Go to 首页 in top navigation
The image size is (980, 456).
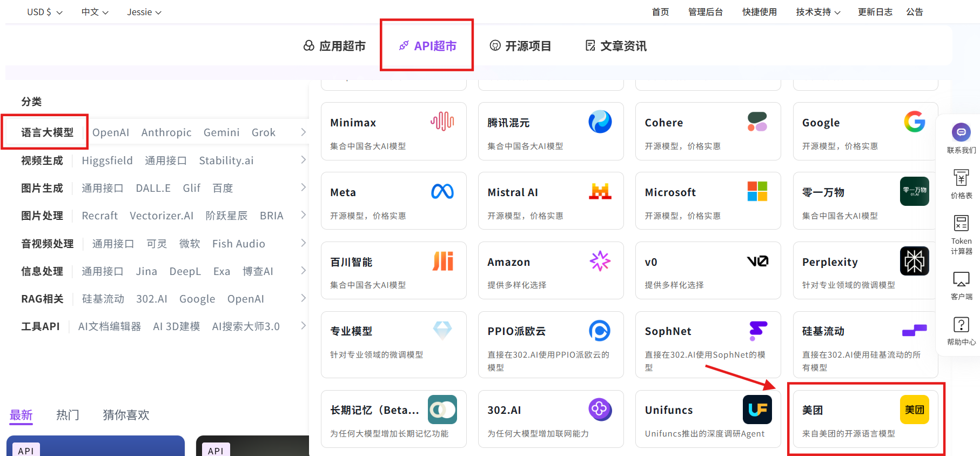tap(660, 12)
